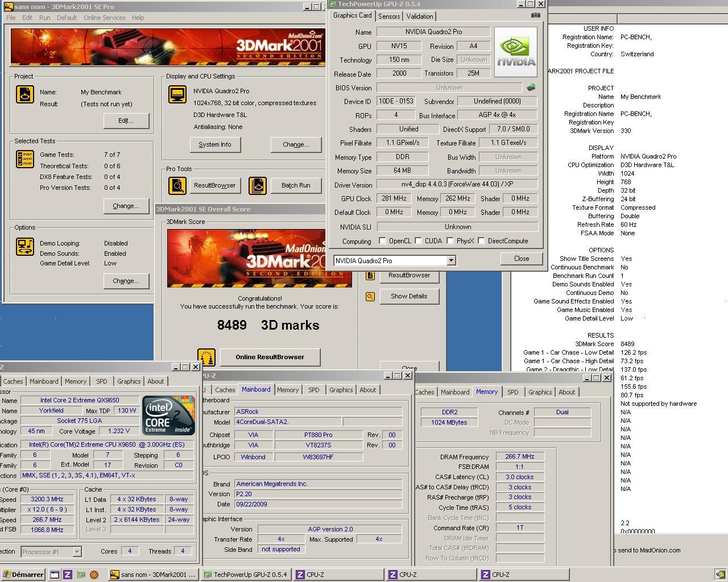Click the Online ResultBrowser button
Screen dimensions: 728x582
point(270,357)
